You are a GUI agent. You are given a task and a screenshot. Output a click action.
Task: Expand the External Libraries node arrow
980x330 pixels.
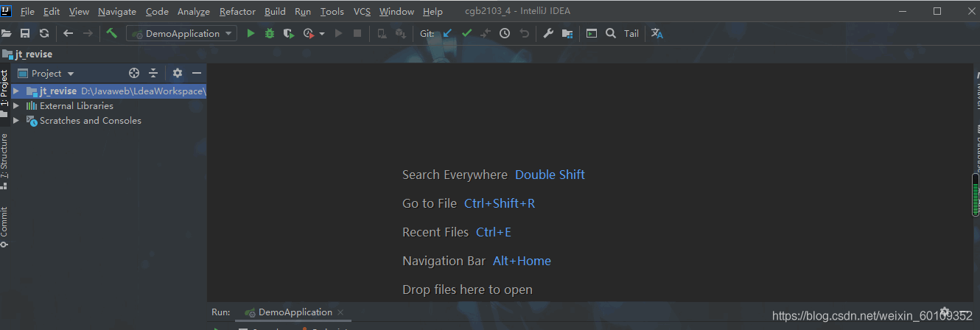16,106
